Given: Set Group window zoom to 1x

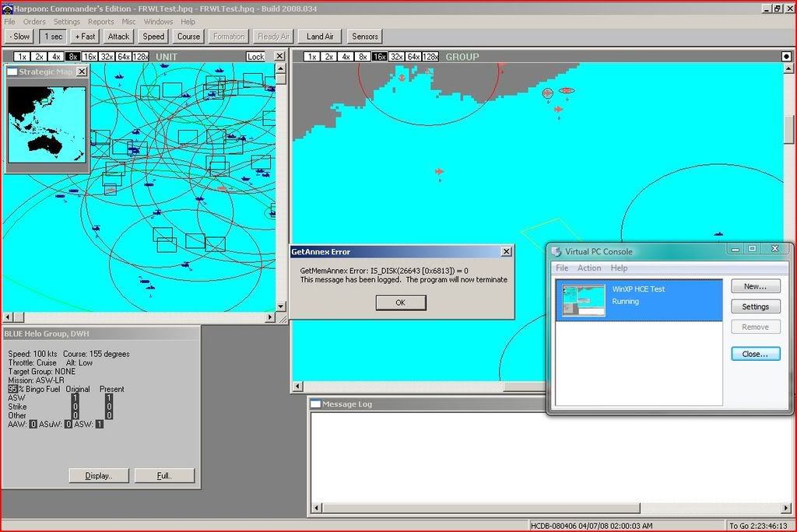Looking at the screenshot, I should [311, 57].
